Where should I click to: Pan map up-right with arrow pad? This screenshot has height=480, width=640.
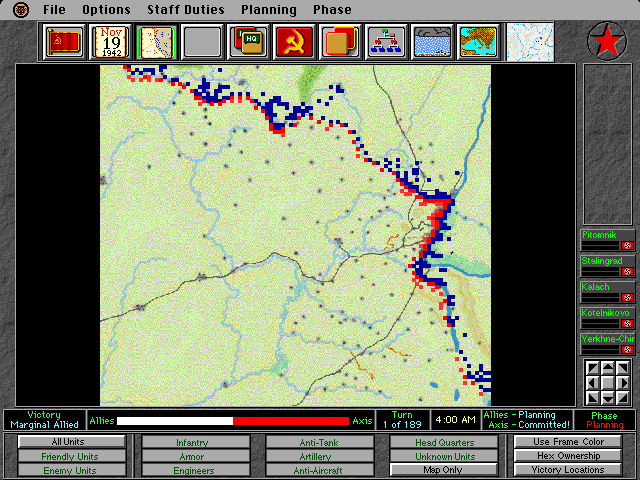[623, 368]
